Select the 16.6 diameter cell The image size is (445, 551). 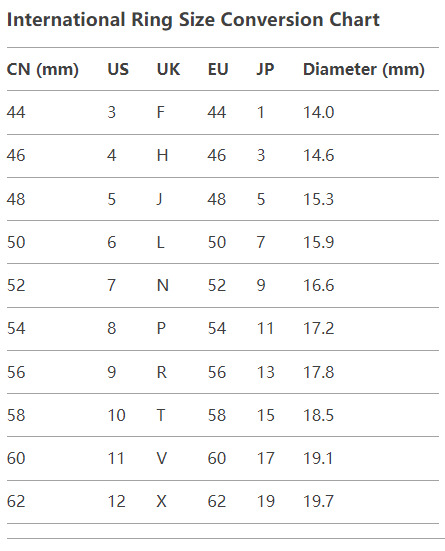point(318,285)
